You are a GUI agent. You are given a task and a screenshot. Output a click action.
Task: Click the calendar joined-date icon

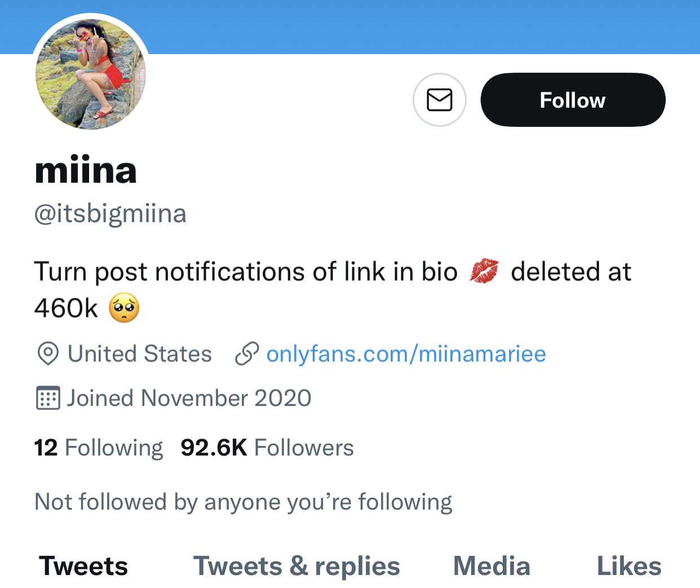click(x=48, y=398)
